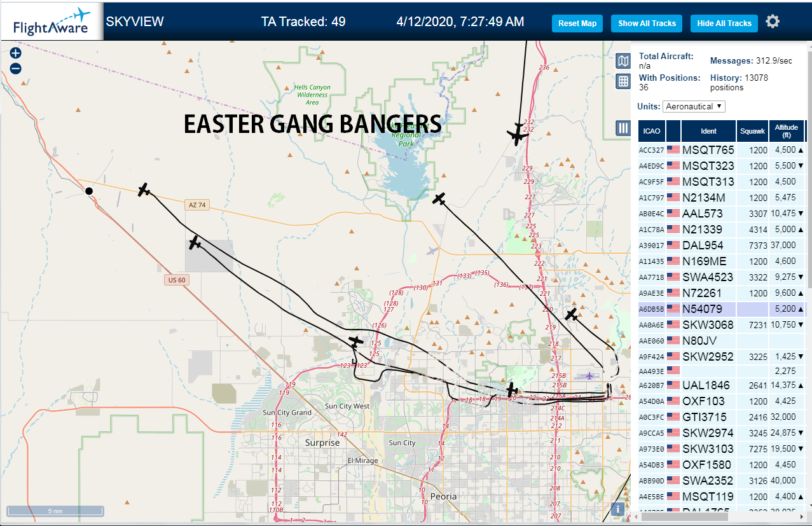Select the highlighted N54079 row
The image size is (812, 526).
[722, 308]
